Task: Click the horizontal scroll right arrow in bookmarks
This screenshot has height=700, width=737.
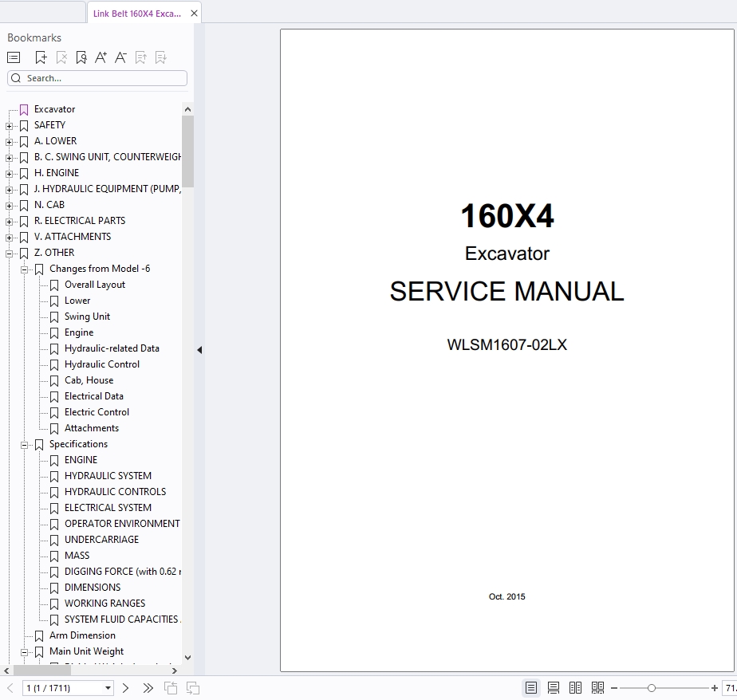Action: point(175,671)
